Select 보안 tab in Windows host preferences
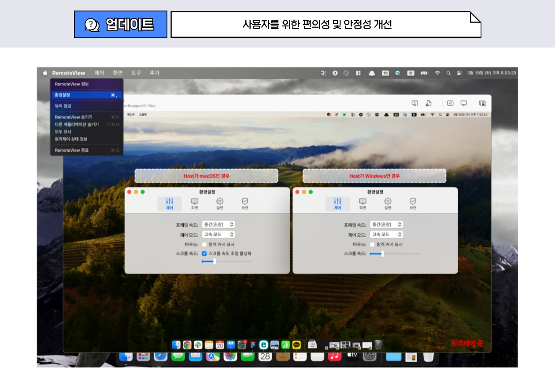Screen dimensions: 555x392 click(x=413, y=204)
